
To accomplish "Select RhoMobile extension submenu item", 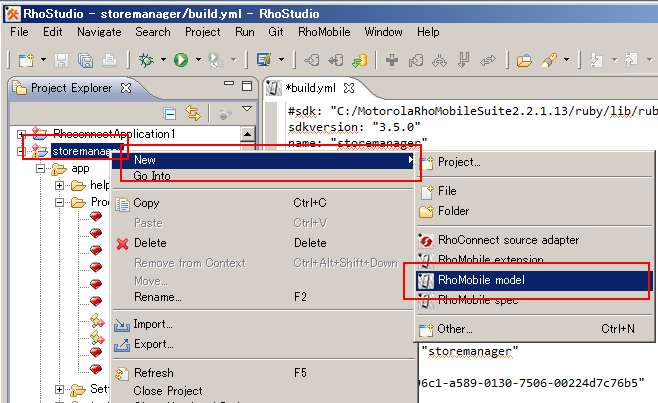I will [535, 260].
